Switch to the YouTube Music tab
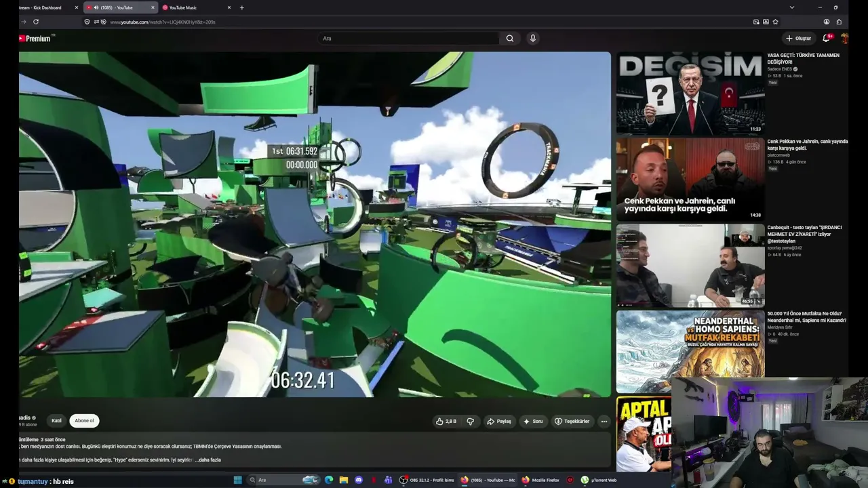This screenshot has width=868, height=488. pos(197,7)
